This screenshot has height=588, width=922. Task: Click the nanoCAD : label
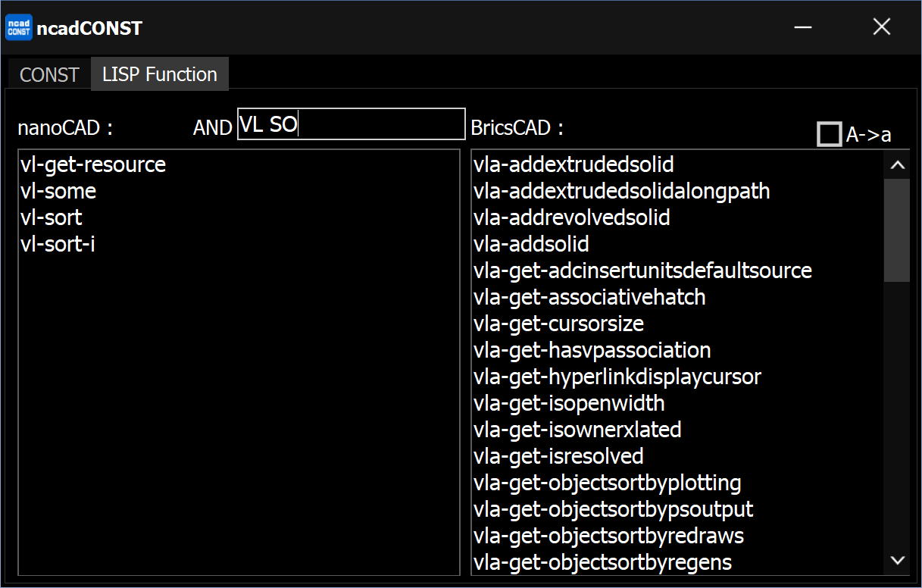65,128
